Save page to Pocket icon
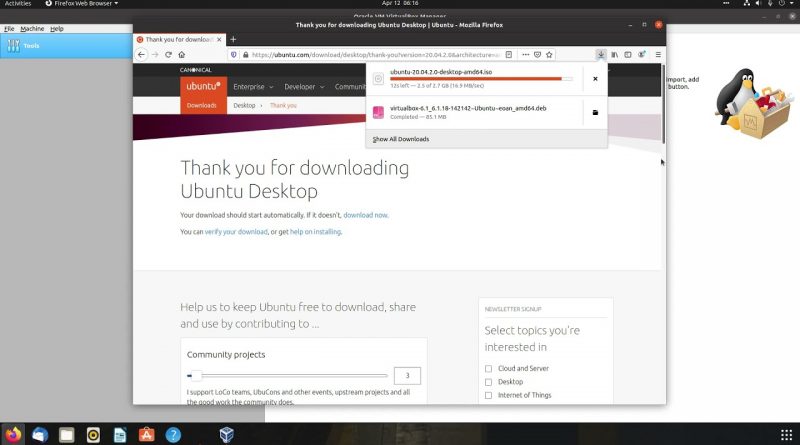The width and height of the screenshot is (800, 445). (537, 55)
